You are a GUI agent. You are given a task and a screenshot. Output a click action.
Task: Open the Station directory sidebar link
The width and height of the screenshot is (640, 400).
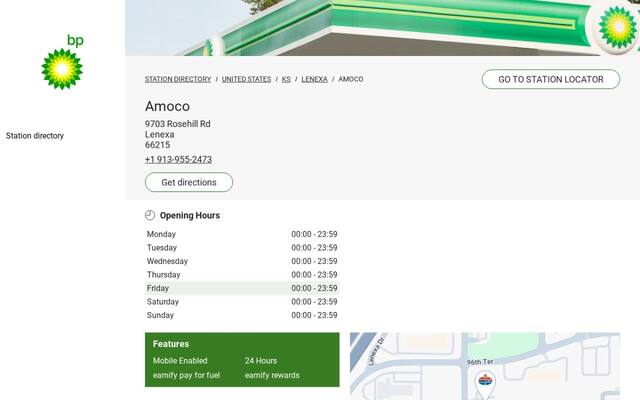tap(35, 136)
